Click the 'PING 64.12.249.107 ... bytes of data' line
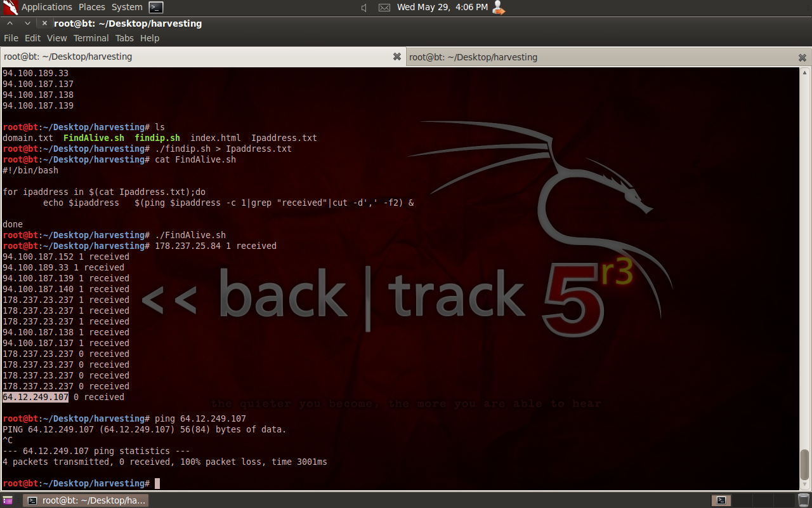The image size is (812, 508). point(145,429)
